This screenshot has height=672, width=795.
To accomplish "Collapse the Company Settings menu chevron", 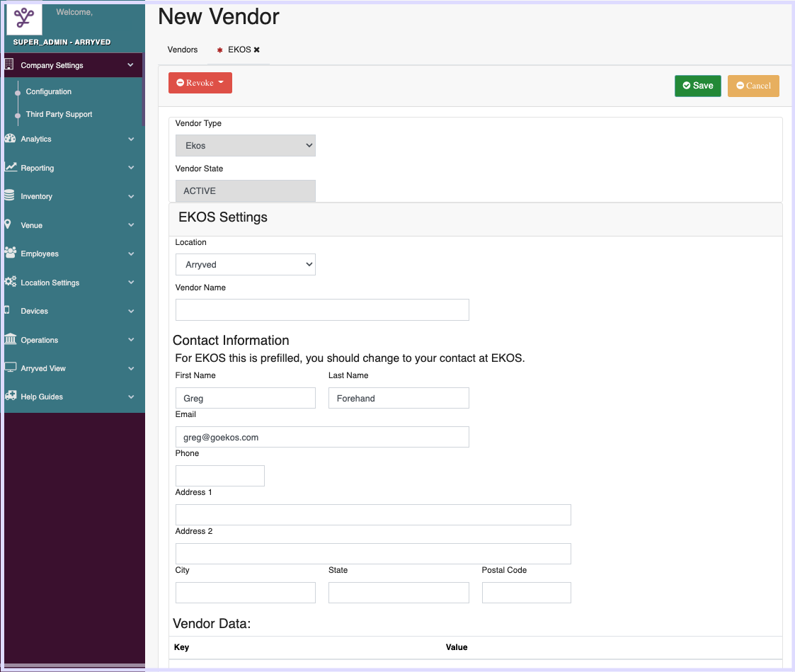I will click(x=130, y=65).
